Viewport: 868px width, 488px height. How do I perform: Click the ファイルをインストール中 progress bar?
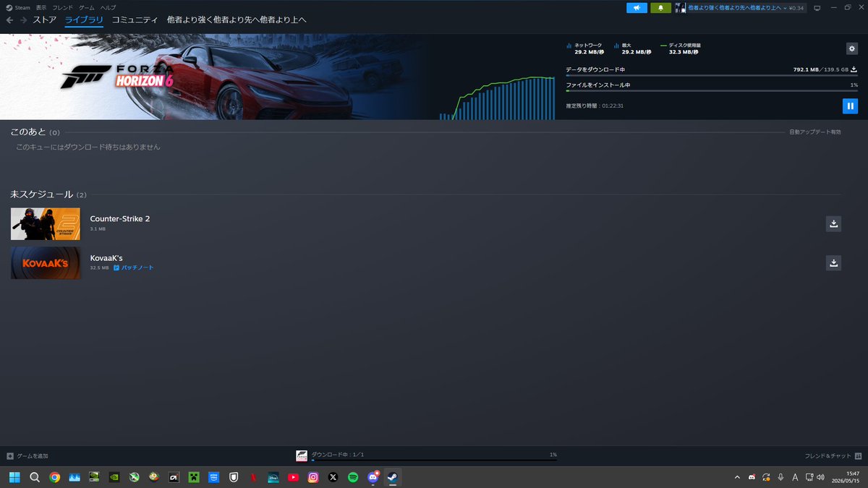click(x=712, y=90)
